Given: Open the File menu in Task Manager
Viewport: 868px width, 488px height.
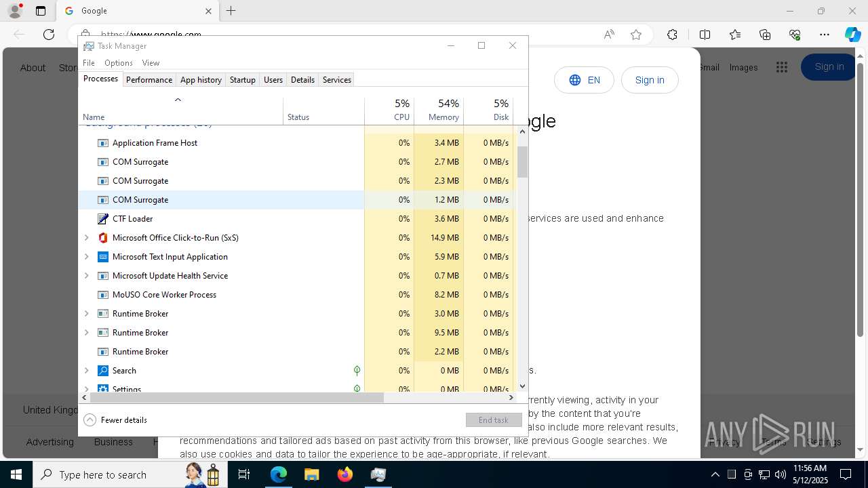Looking at the screenshot, I should click(x=89, y=63).
